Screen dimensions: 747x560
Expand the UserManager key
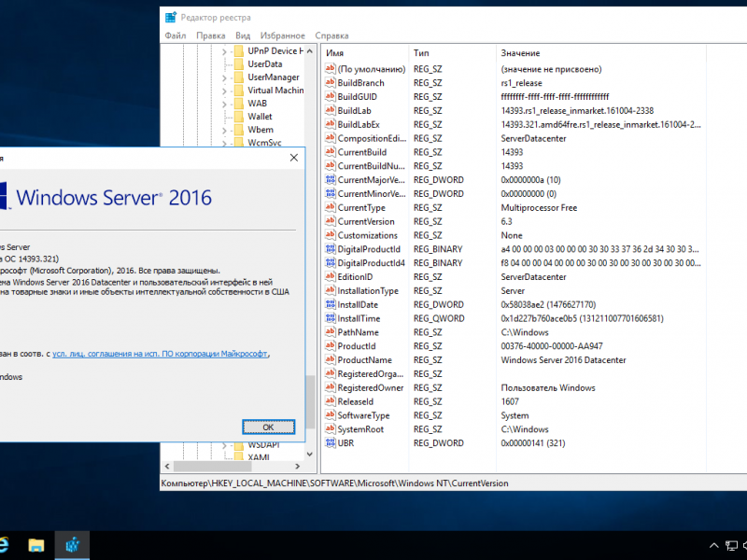(x=224, y=77)
